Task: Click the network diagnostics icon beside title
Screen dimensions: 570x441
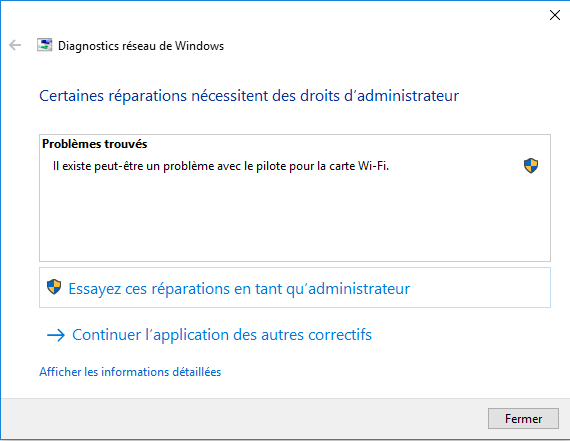Action: [x=44, y=45]
